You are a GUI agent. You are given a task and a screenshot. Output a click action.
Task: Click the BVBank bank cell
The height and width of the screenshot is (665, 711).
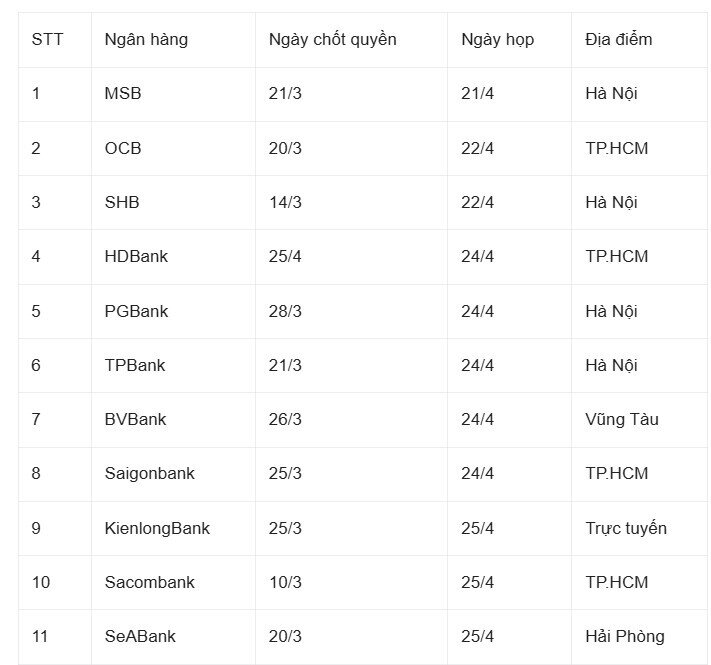135,419
